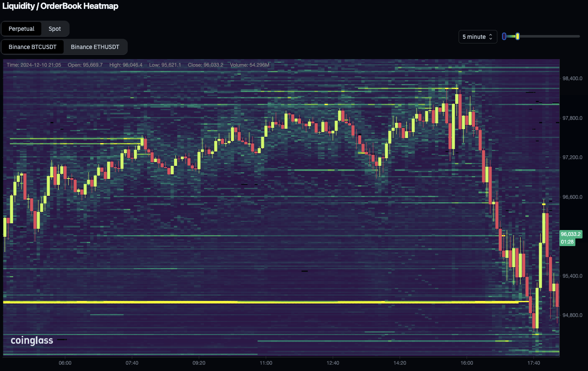This screenshot has height=371, width=588.
Task: Click the 97,200.0 price axis label
Action: pos(572,157)
